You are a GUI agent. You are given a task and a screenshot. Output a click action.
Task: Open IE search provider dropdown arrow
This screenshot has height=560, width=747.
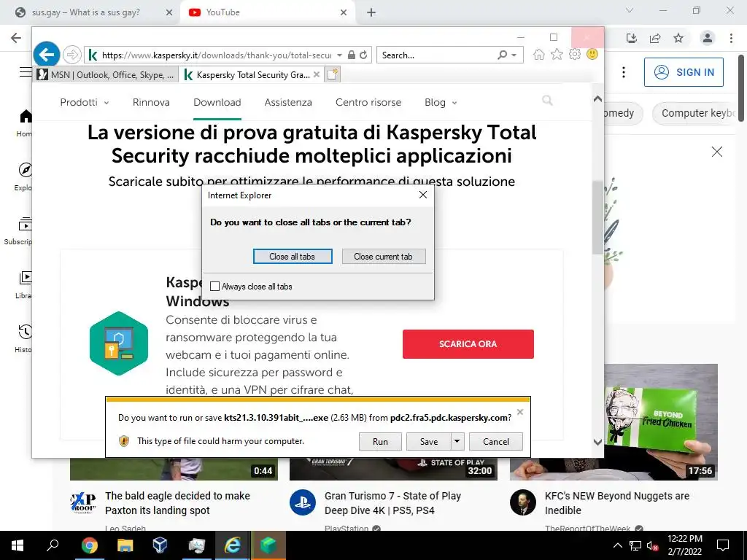(514, 55)
